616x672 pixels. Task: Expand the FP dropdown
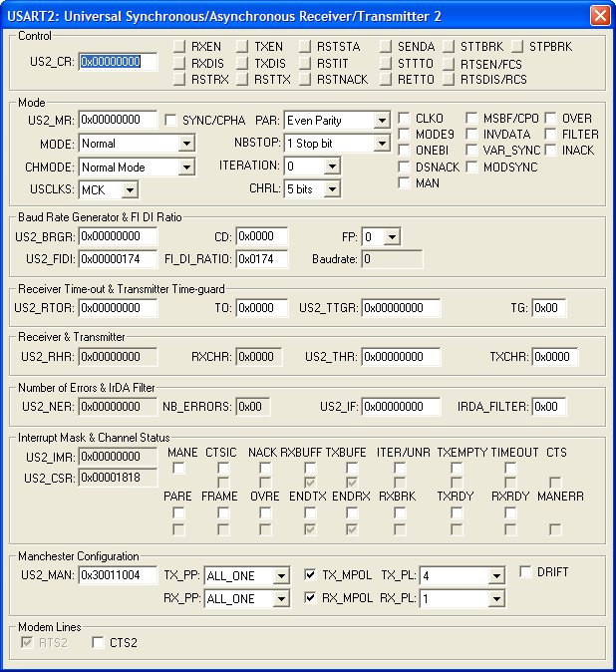pyautogui.click(x=392, y=236)
